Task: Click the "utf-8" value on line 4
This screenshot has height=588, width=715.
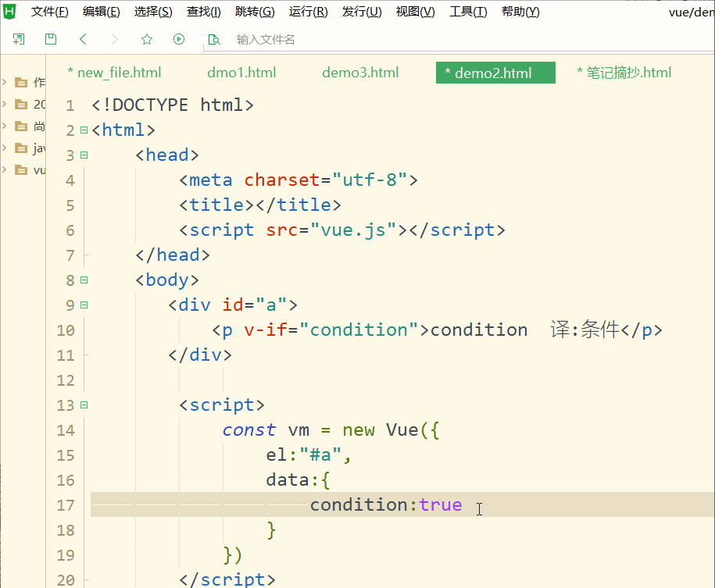Action: click(370, 180)
